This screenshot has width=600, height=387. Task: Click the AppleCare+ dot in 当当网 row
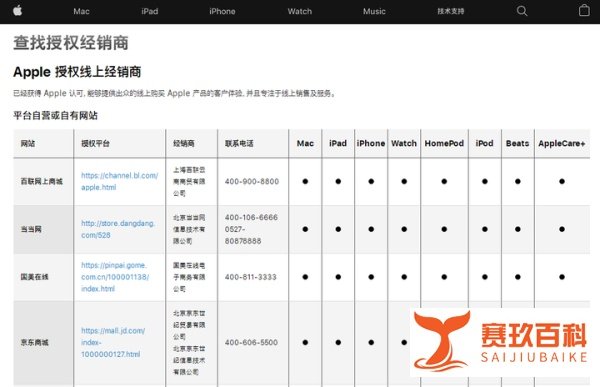coord(561,229)
